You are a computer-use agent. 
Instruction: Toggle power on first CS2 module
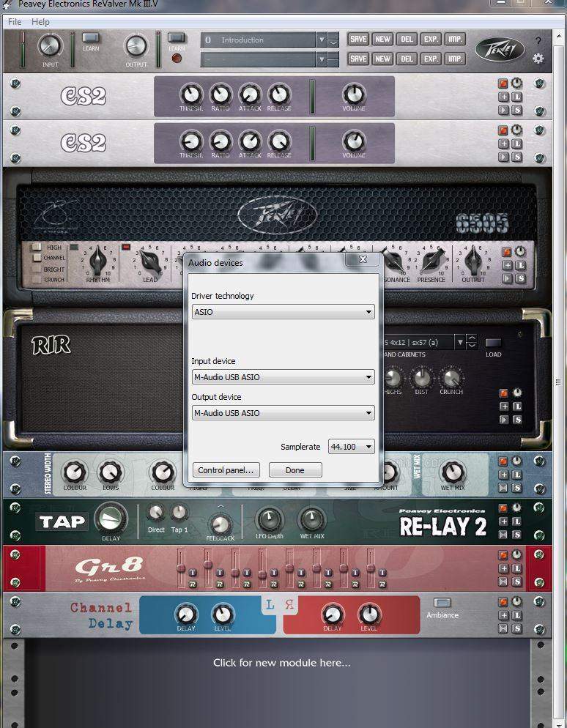point(504,84)
